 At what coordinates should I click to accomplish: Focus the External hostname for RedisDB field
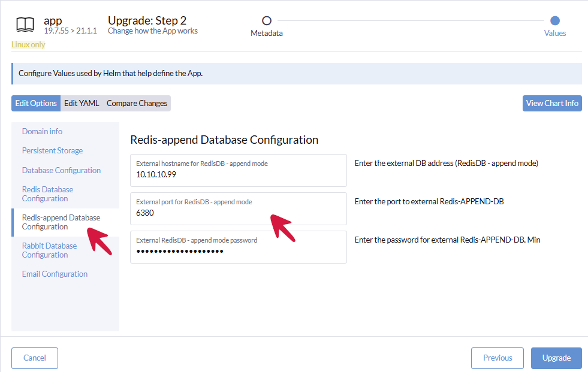coord(238,174)
